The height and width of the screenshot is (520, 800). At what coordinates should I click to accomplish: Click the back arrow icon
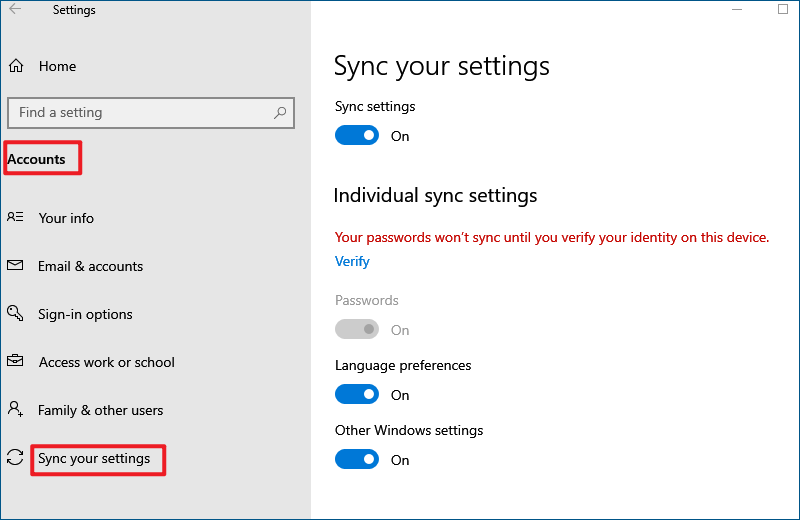15,9
